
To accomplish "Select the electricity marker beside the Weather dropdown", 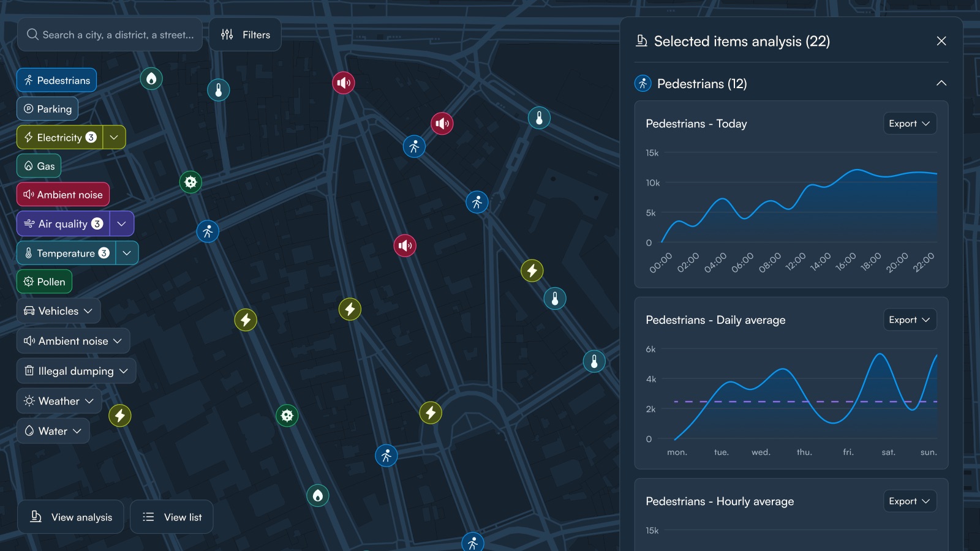I will (x=120, y=416).
